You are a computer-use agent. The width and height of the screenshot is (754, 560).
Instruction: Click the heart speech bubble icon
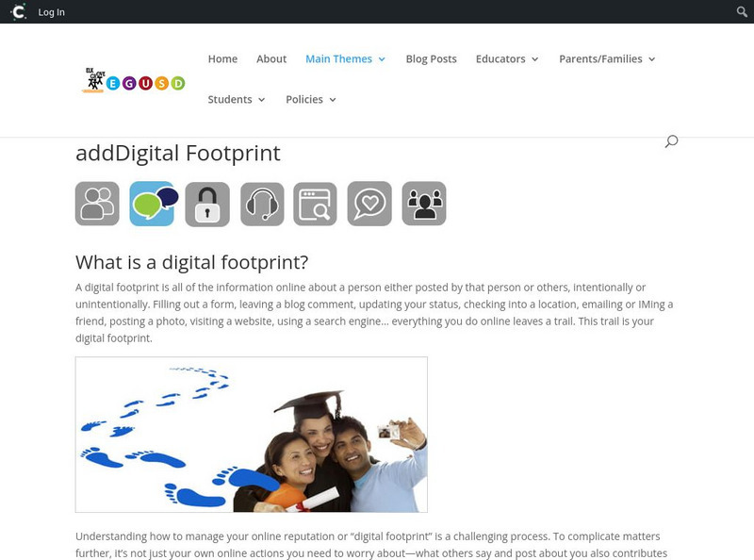tap(369, 204)
